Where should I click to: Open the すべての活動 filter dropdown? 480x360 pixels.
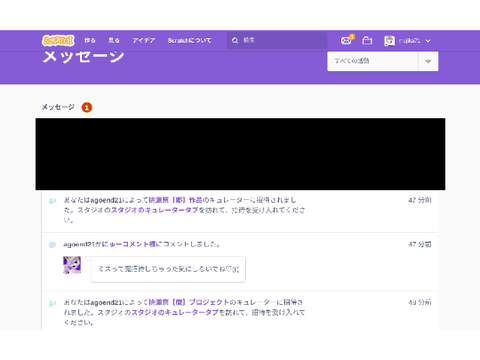(x=383, y=61)
